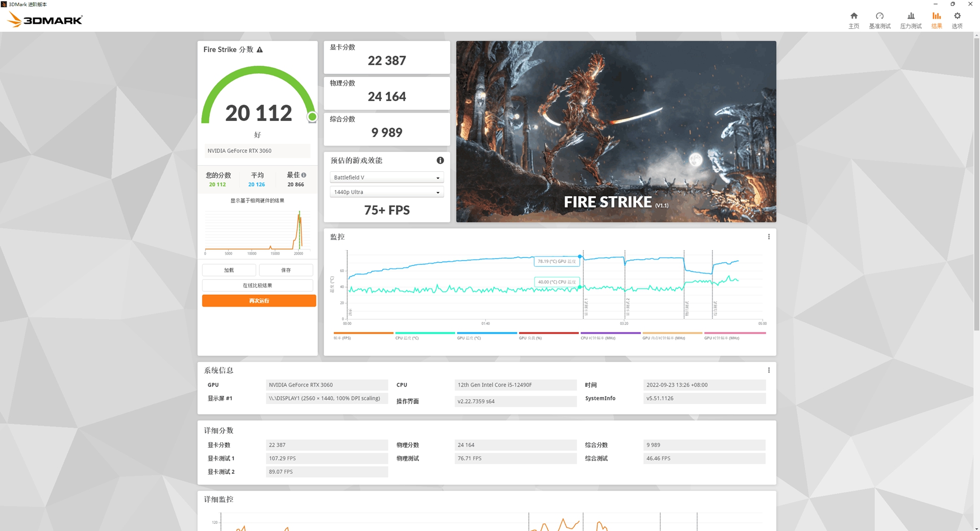Open the 监控 panel overflow menu
The height and width of the screenshot is (531, 980).
(769, 236)
